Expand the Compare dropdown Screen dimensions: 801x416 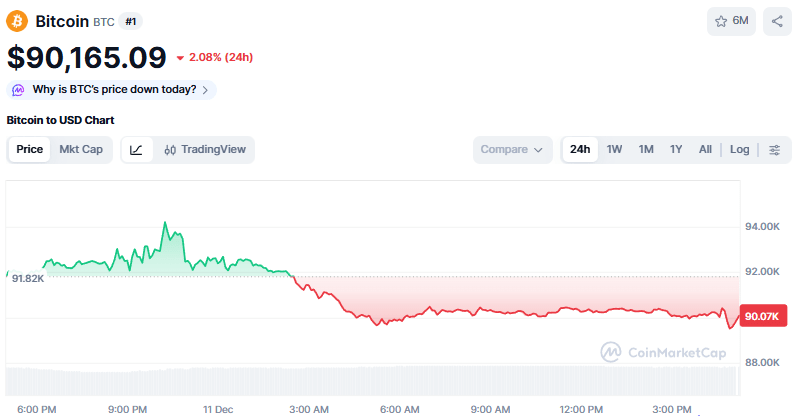click(512, 150)
